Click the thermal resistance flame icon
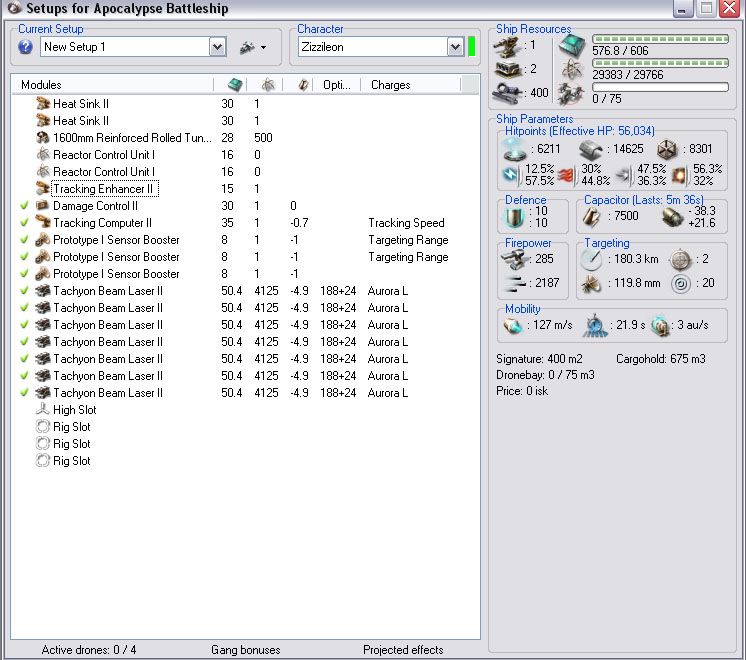The width and height of the screenshot is (746, 660). [568, 175]
